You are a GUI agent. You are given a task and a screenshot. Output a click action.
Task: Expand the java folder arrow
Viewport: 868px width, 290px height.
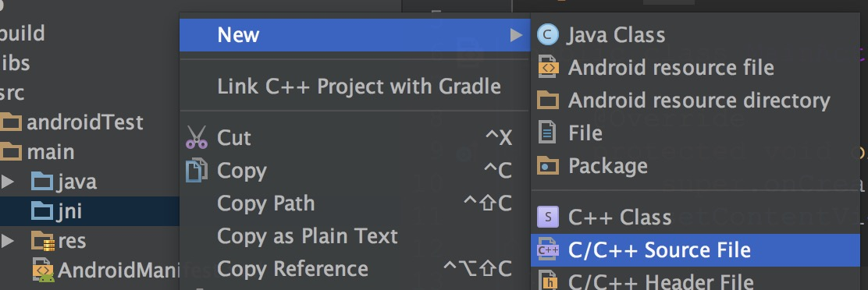(x=7, y=181)
